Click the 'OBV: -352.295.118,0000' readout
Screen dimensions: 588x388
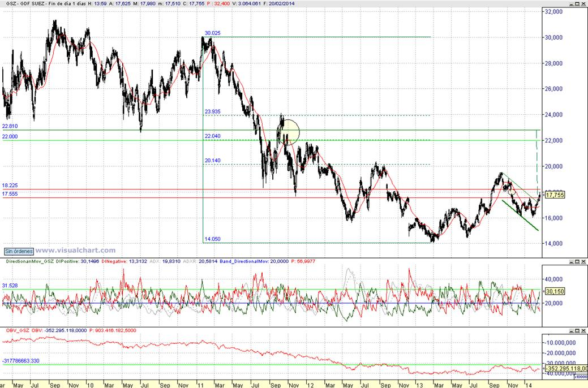59,330
